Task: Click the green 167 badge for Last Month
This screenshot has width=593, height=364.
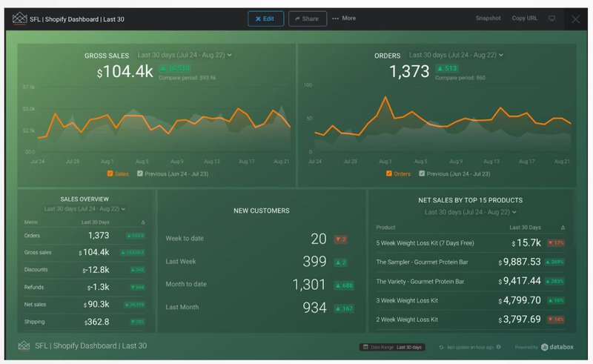Action: (344, 308)
